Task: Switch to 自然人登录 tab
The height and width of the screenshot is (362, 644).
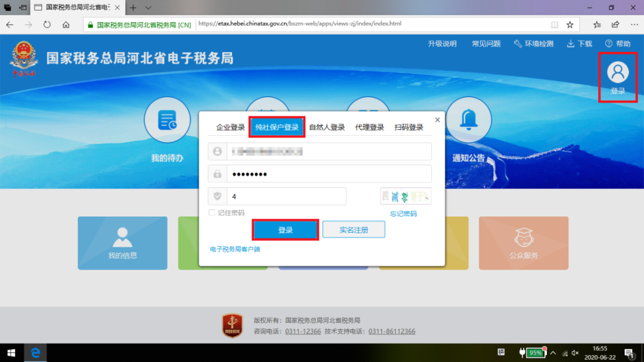Action: click(x=327, y=128)
